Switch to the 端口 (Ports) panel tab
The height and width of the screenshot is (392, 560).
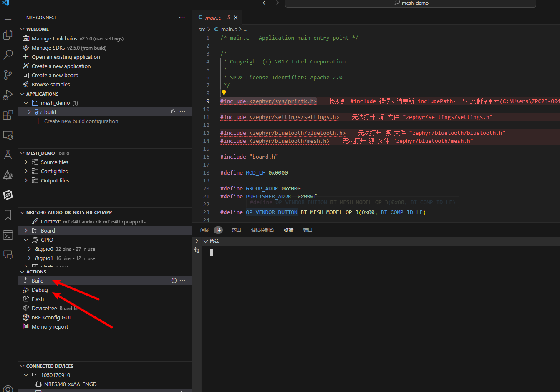pos(308,230)
